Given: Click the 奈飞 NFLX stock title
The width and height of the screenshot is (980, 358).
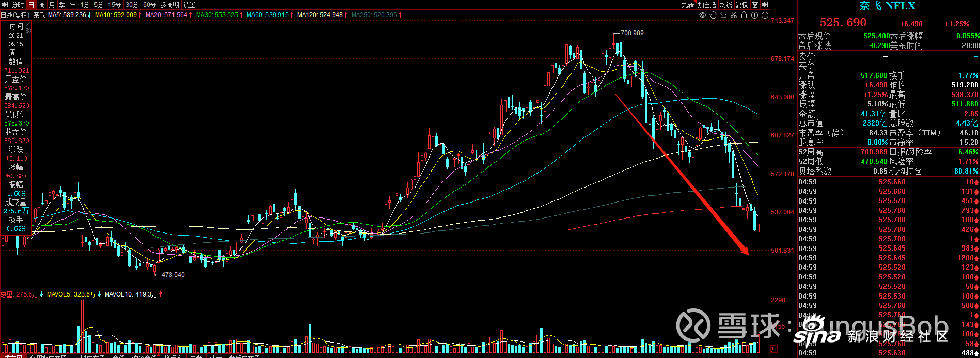Looking at the screenshot, I should [x=887, y=6].
